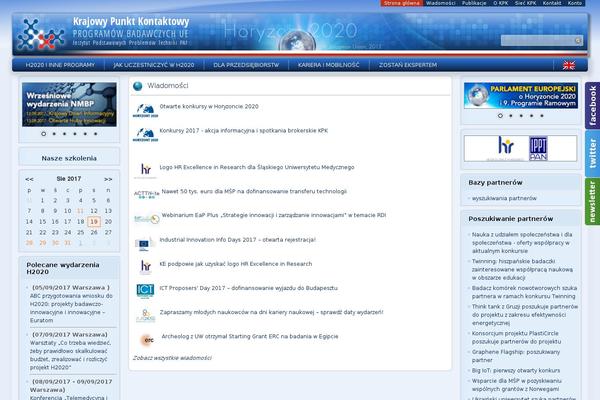Select second dot of Parlament Europejski slideshow
The image size is (600, 400).
point(510,116)
